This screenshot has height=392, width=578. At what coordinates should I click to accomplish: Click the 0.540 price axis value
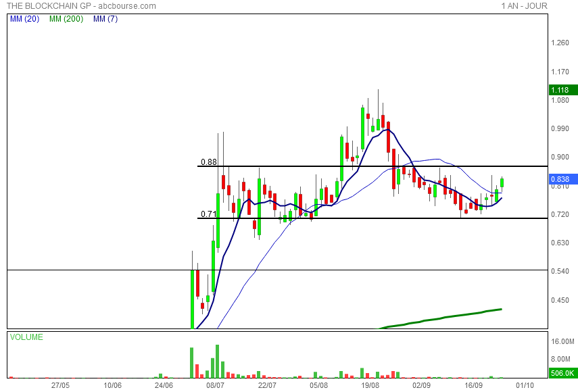(560, 271)
